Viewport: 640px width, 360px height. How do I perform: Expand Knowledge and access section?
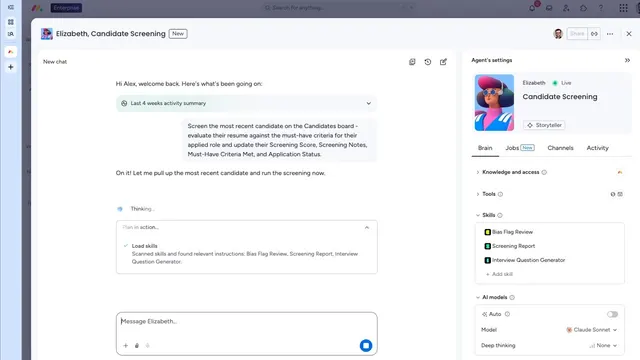(x=478, y=172)
